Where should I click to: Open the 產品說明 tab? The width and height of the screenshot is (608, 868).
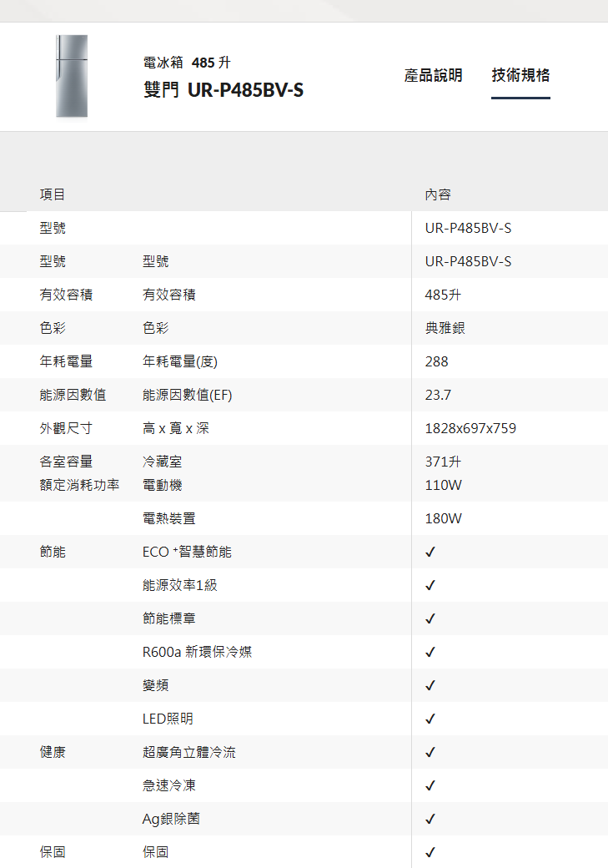(x=433, y=75)
